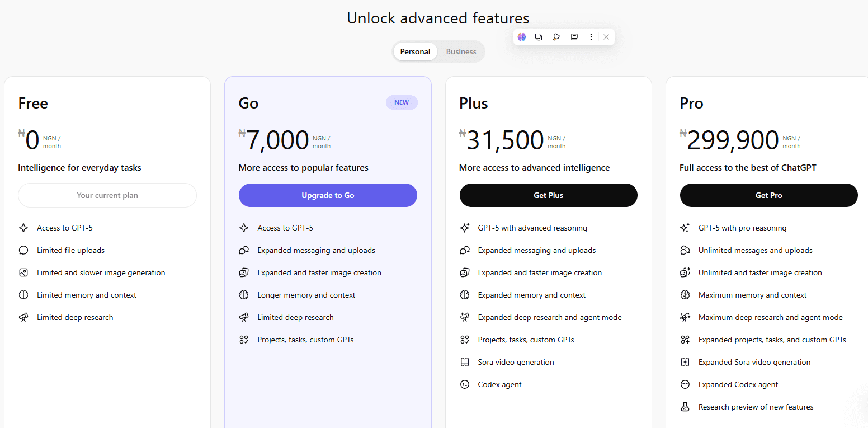Click the flask icon for Research preview
Screen dimensions: 868x428
(x=685, y=407)
